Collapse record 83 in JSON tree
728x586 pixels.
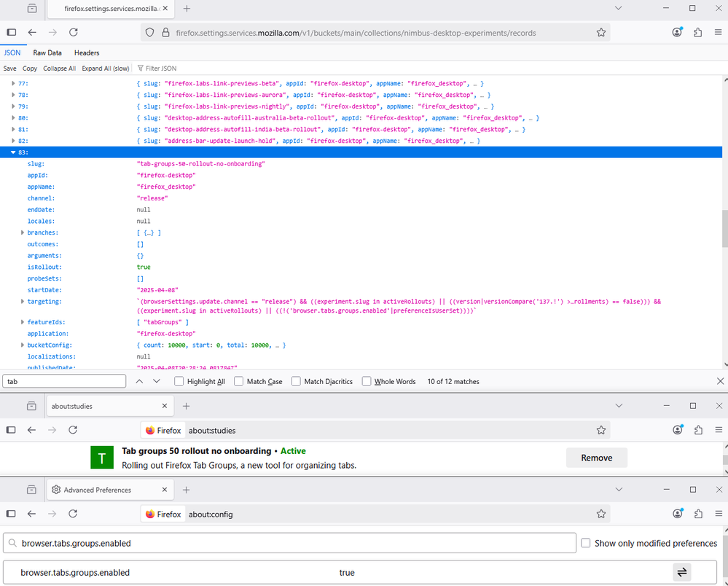pyautogui.click(x=13, y=152)
